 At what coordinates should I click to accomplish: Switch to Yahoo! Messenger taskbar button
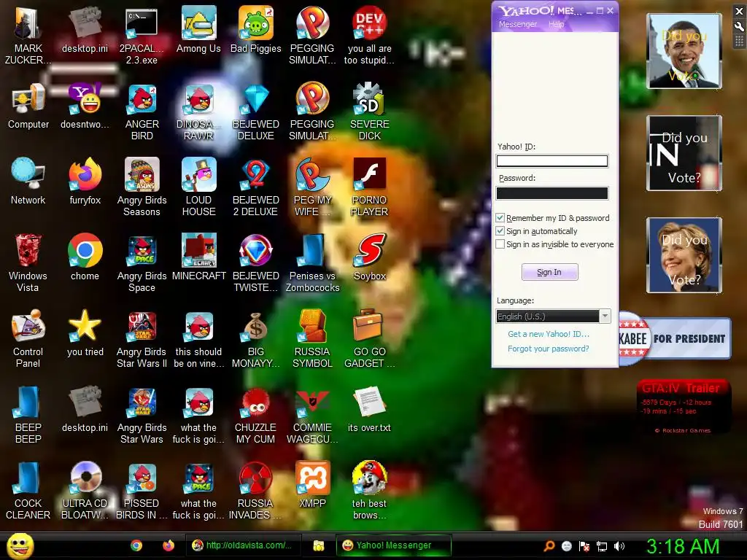coord(393,545)
